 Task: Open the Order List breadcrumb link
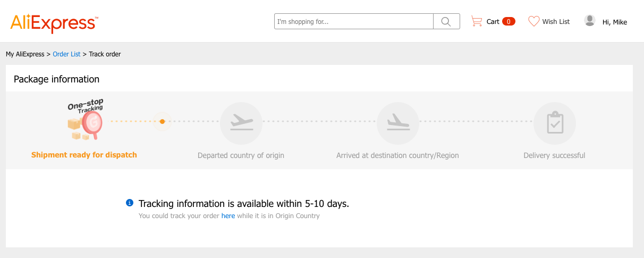[66, 54]
